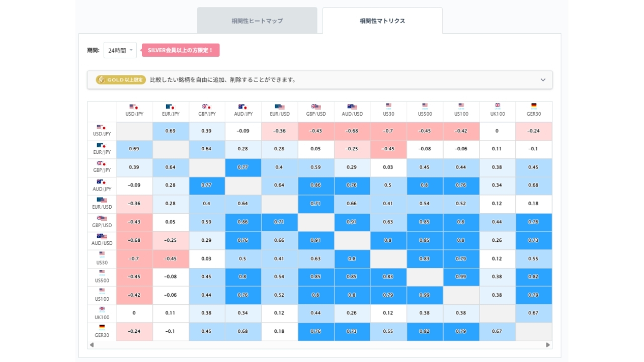Click the left arrow of horizontal scrollbar
Image resolution: width=644 pixels, height=362 pixels.
92,345
